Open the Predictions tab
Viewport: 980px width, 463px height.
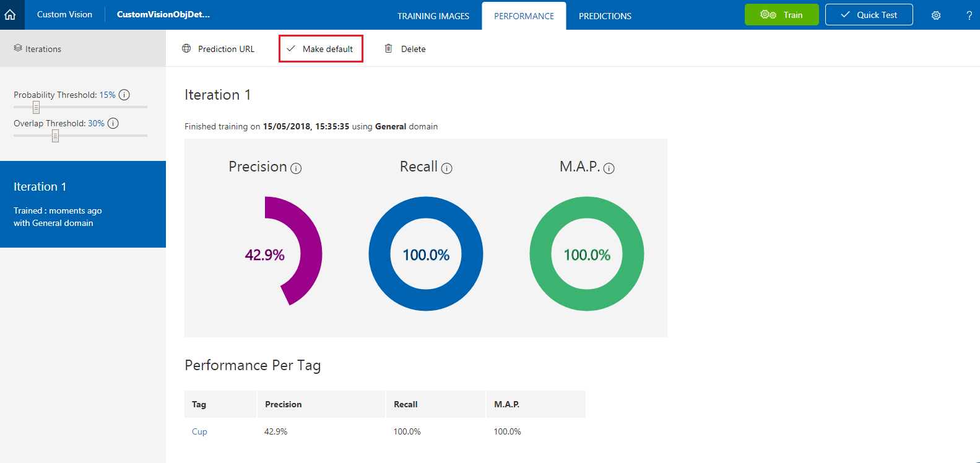pyautogui.click(x=605, y=16)
